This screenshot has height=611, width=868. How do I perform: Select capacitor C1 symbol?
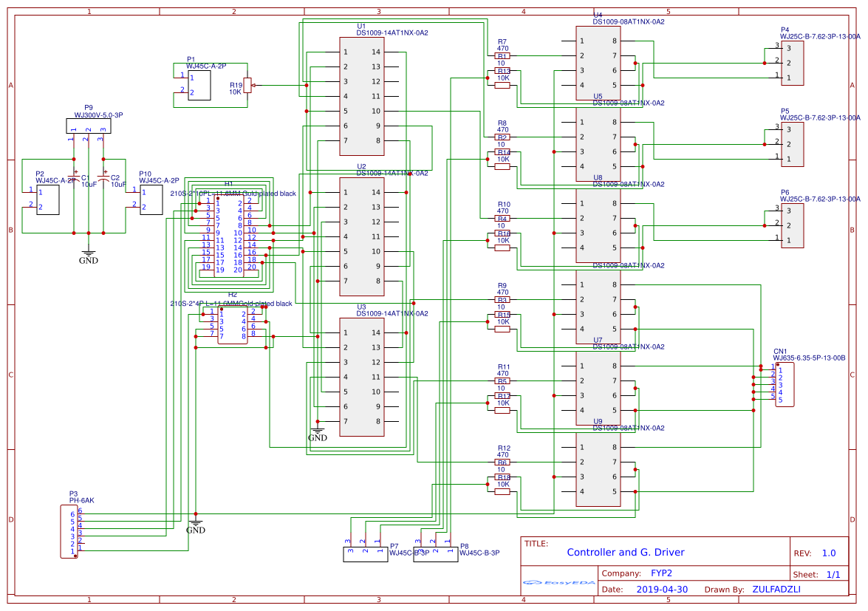(74, 177)
